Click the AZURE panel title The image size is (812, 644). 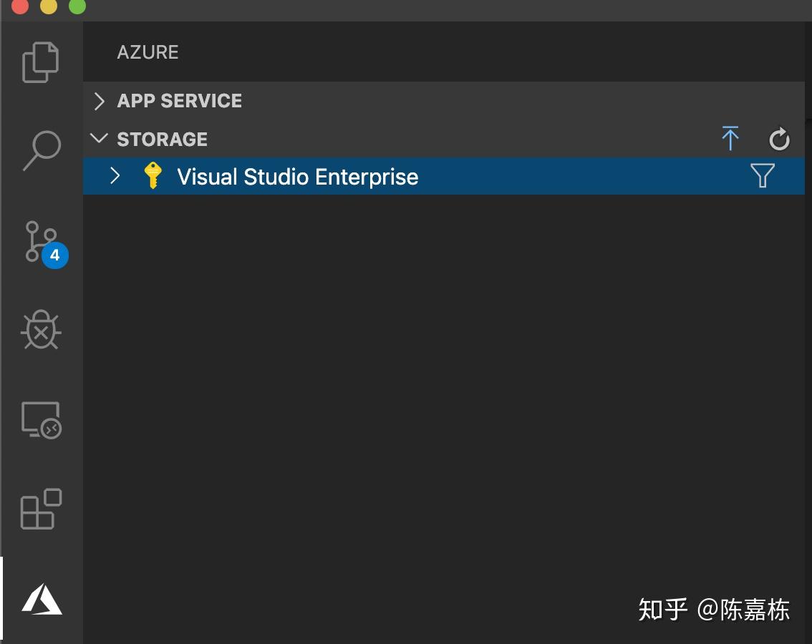click(x=148, y=52)
